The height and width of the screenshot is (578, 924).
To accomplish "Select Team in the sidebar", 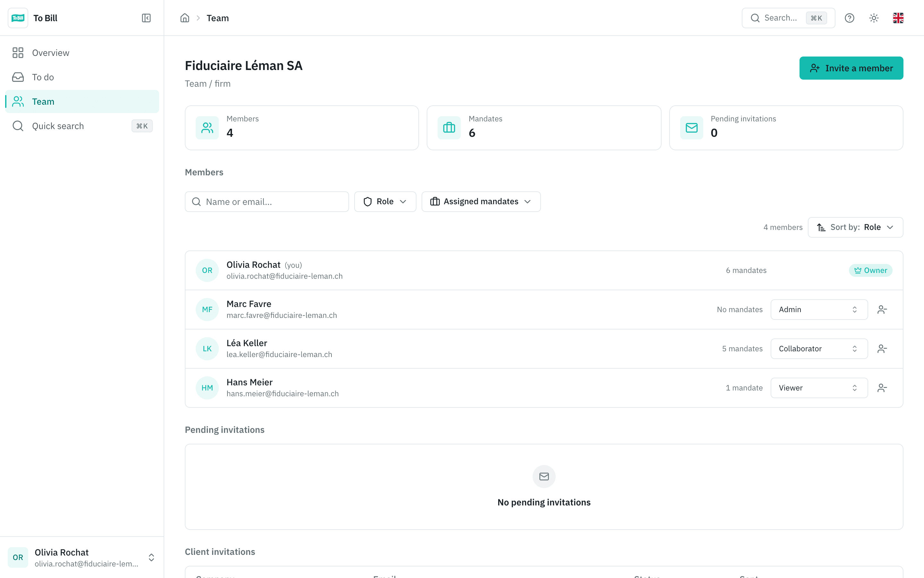I will coord(82,102).
